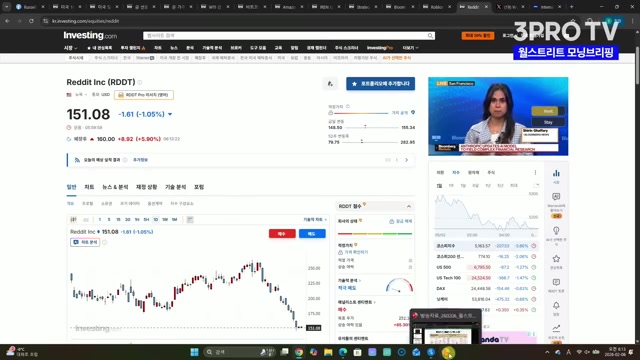
Task: Select the 지수 tab in market widget
Action: (456, 173)
